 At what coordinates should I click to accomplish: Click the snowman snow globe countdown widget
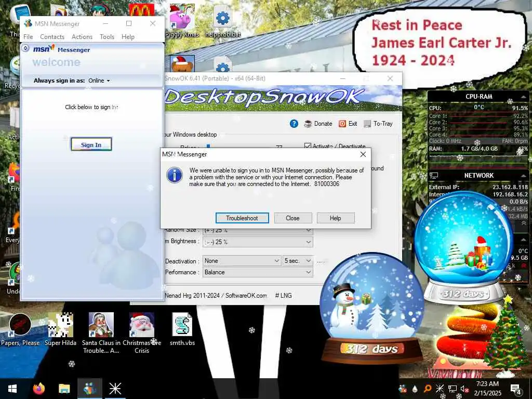click(x=372, y=309)
